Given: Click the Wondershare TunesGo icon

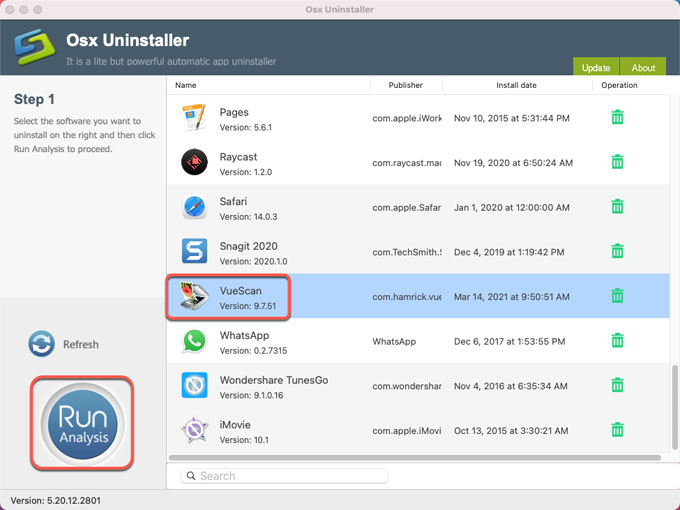Looking at the screenshot, I should [194, 385].
